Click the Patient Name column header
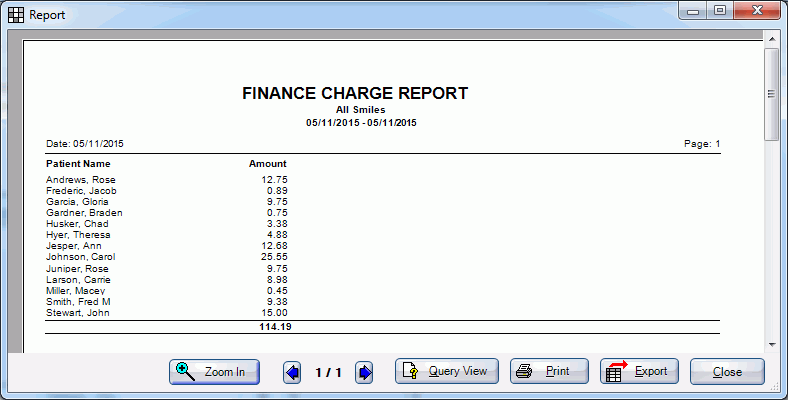 tap(78, 164)
